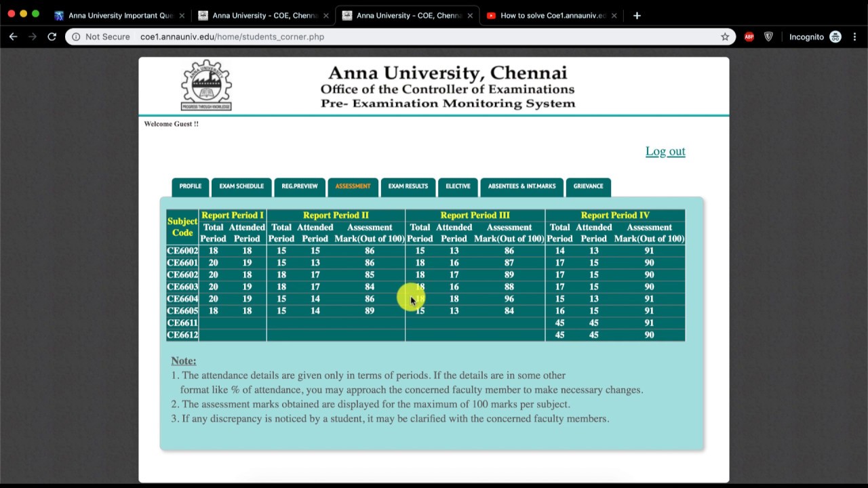Image resolution: width=868 pixels, height=488 pixels.
Task: Click subject code CE6002
Action: 182,251
